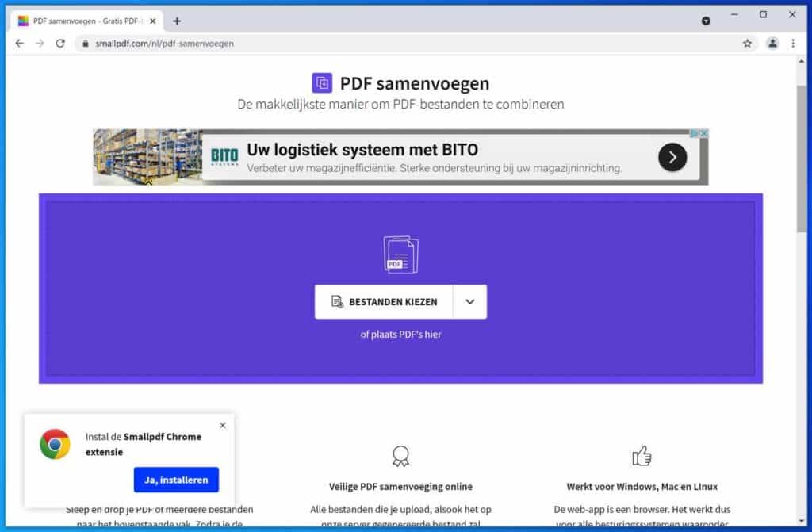
Task: Click the Chrome logo in the extension popup
Action: point(54,442)
